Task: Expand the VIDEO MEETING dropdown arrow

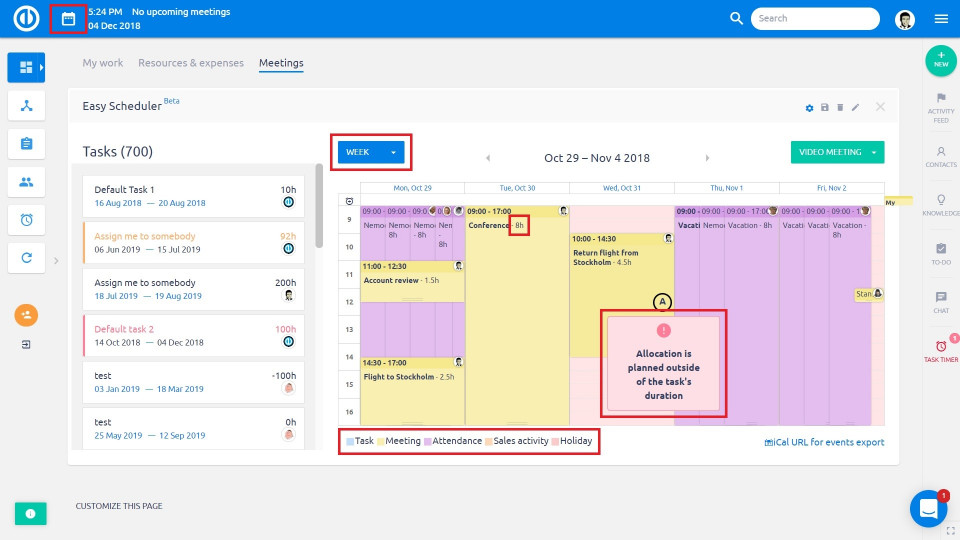Action: pyautogui.click(x=874, y=152)
